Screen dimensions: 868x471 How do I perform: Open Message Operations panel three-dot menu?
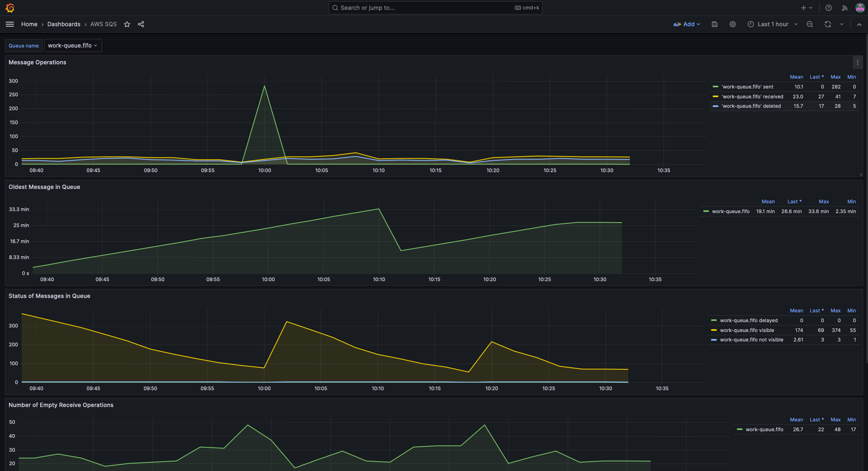tap(857, 62)
